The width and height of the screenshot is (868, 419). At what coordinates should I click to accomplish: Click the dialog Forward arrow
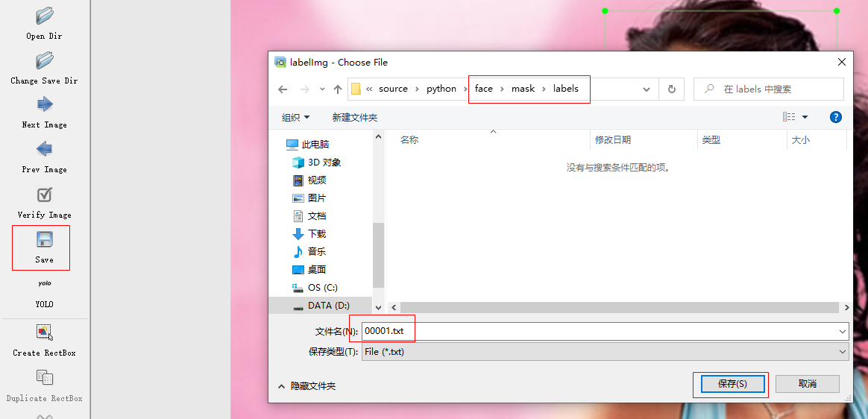coord(304,89)
